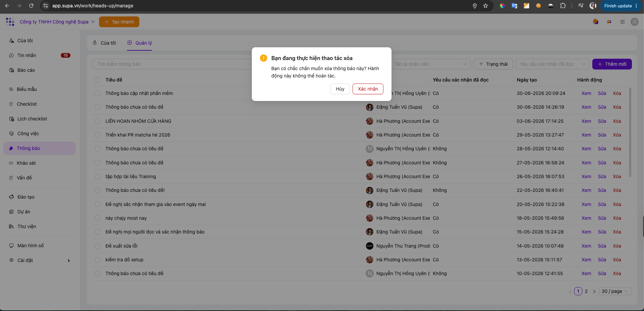
Task: Open Vấn đề issues in sidebar
Action: click(40, 178)
